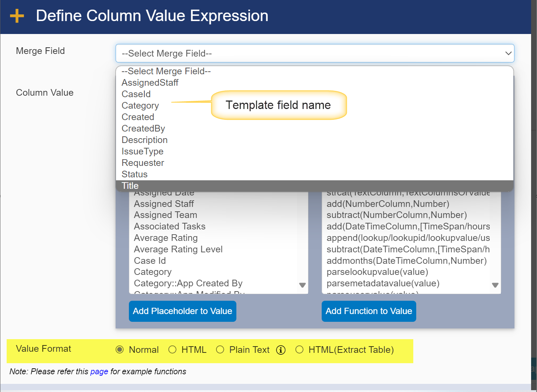Click Add Placeholder to Value button

[182, 311]
